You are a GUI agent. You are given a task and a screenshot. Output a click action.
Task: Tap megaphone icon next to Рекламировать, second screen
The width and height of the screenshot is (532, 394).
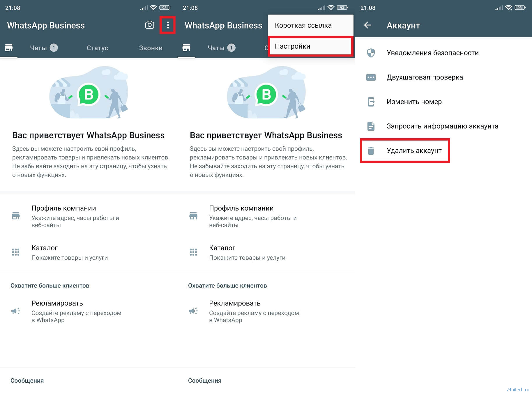point(193,311)
